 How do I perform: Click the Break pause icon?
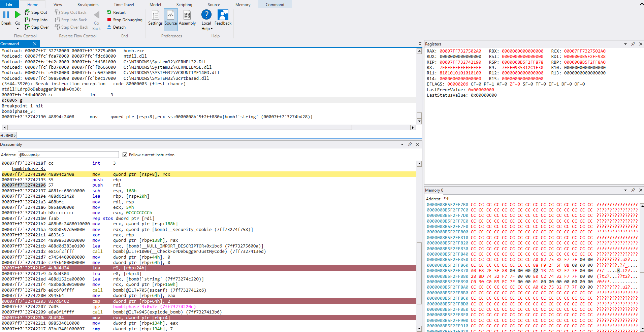[6, 15]
